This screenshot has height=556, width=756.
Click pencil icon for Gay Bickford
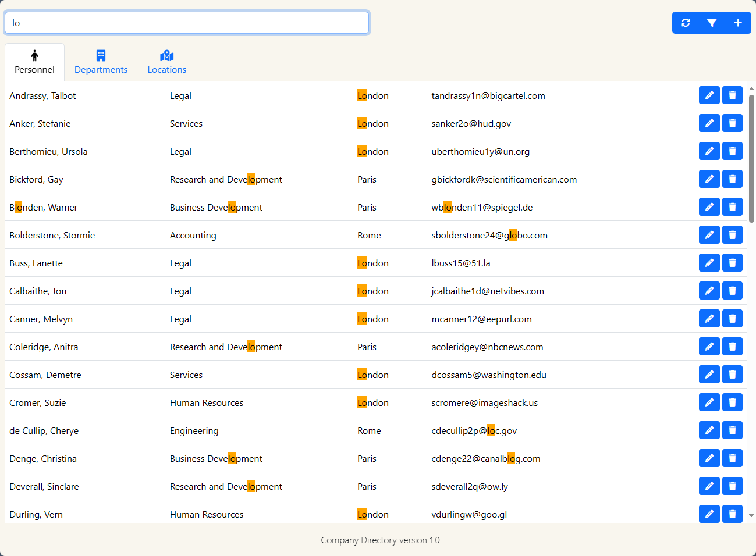point(709,179)
